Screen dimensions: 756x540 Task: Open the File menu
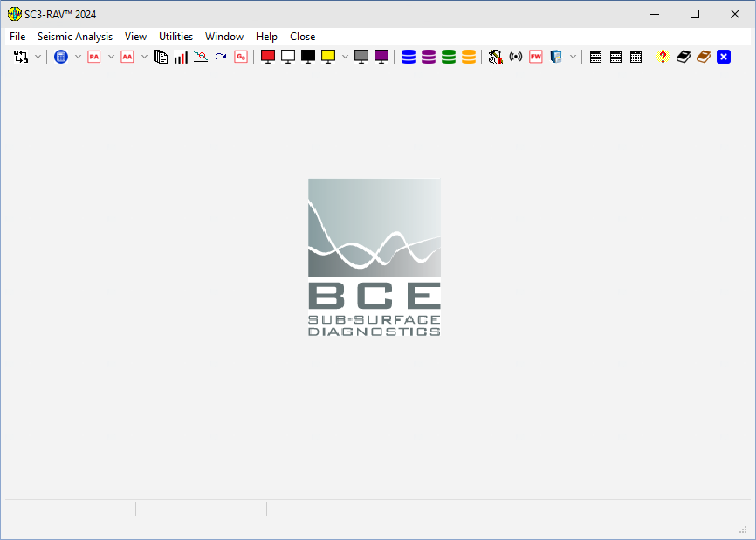coord(17,37)
